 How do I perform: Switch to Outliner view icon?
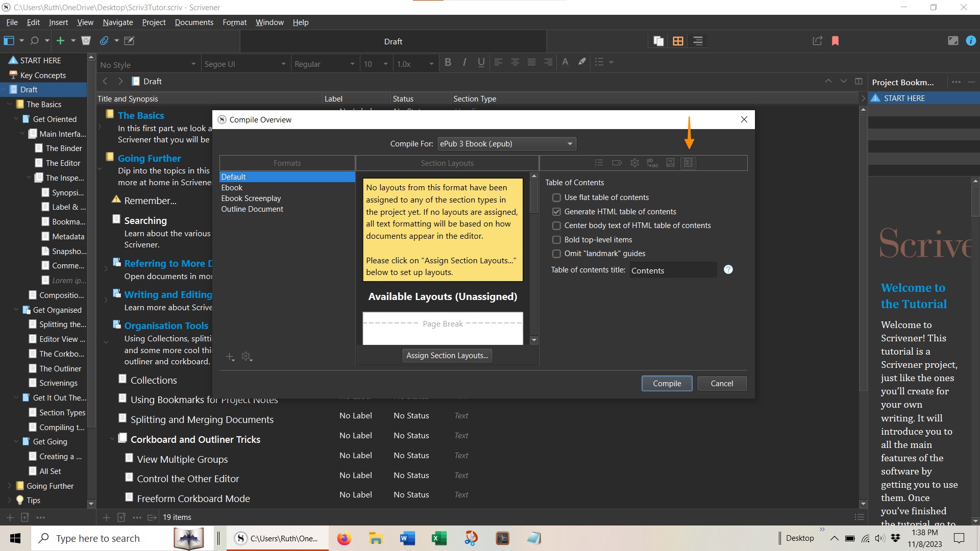(698, 41)
